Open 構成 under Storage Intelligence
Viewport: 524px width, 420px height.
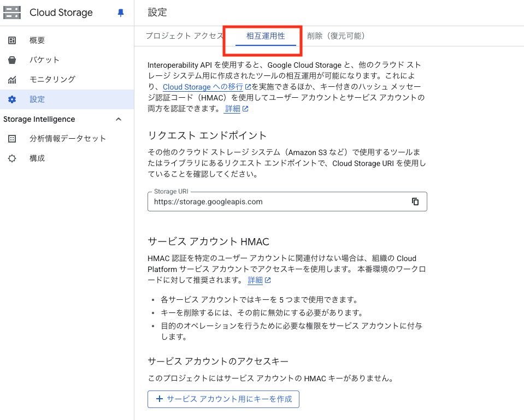pyautogui.click(x=67, y=158)
